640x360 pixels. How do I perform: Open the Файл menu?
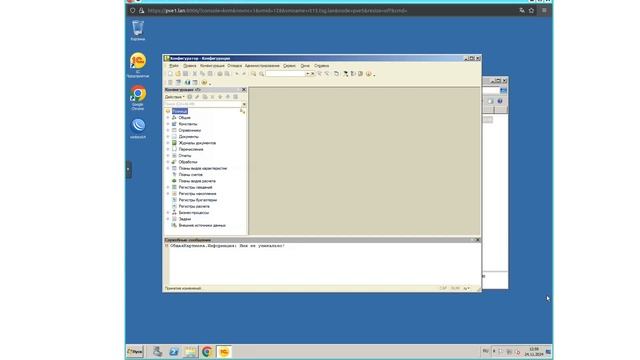click(x=174, y=66)
